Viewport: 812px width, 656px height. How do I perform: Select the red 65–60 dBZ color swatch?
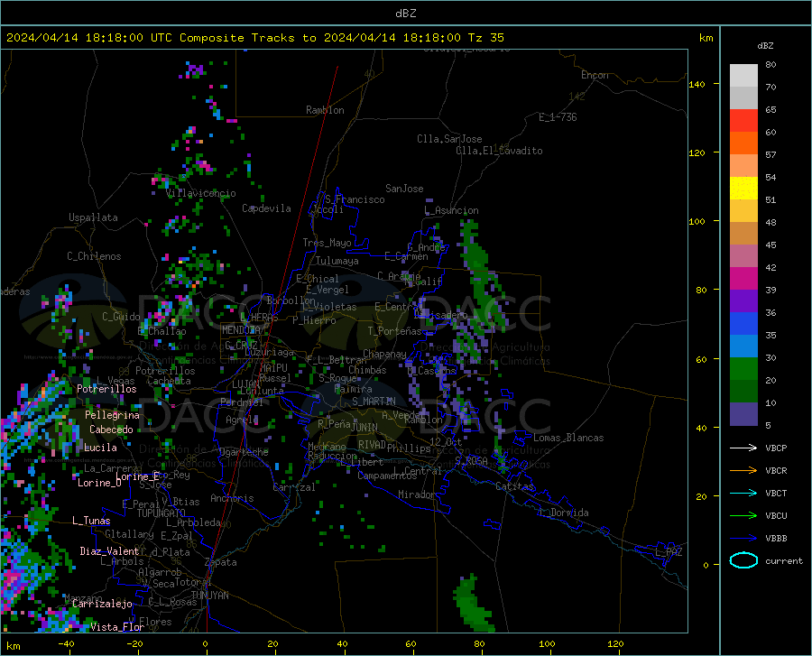pos(743,121)
